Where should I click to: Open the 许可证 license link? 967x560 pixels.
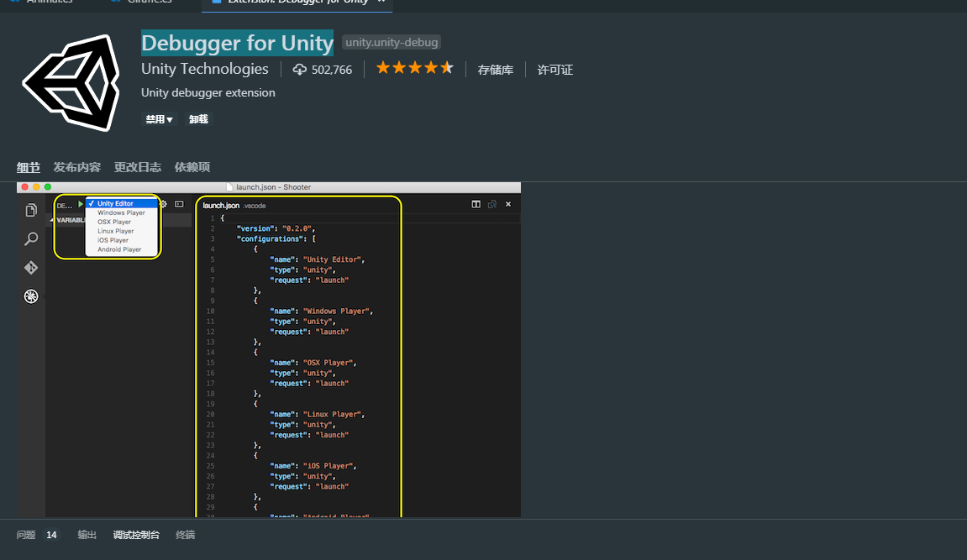pos(555,70)
